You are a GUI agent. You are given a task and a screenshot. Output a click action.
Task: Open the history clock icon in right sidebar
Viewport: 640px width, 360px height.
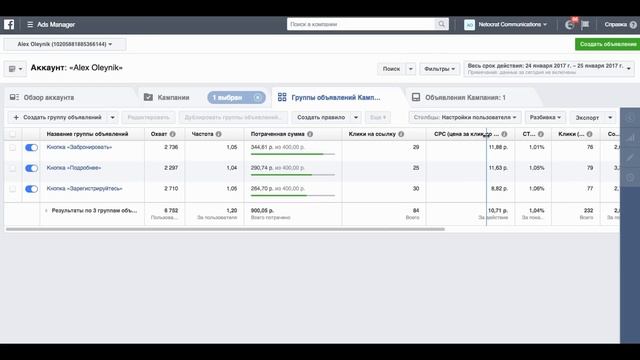coord(630,177)
